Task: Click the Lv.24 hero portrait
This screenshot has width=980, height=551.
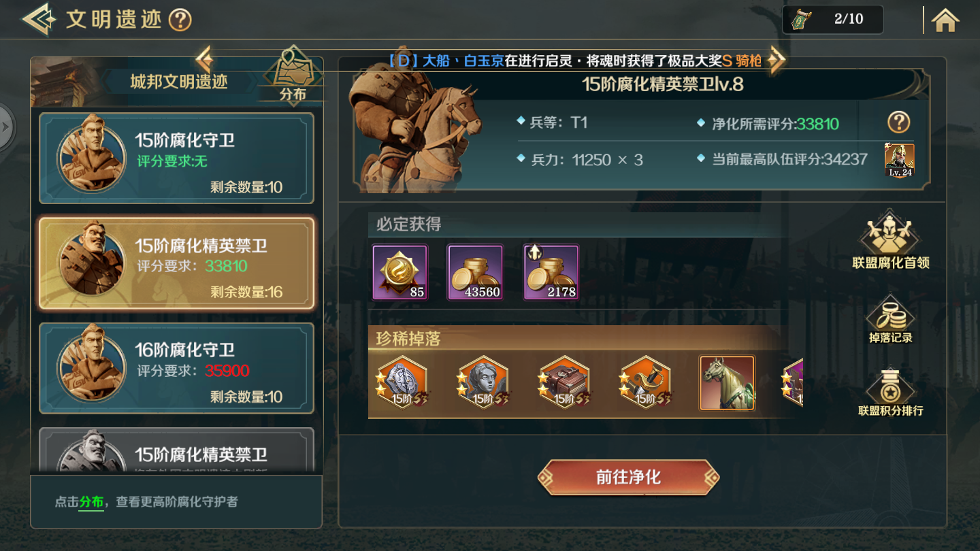Action: pos(899,161)
